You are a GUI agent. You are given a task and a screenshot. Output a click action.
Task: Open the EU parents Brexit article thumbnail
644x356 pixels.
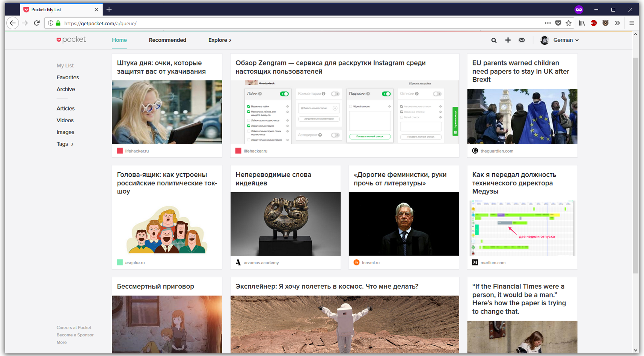pyautogui.click(x=522, y=116)
